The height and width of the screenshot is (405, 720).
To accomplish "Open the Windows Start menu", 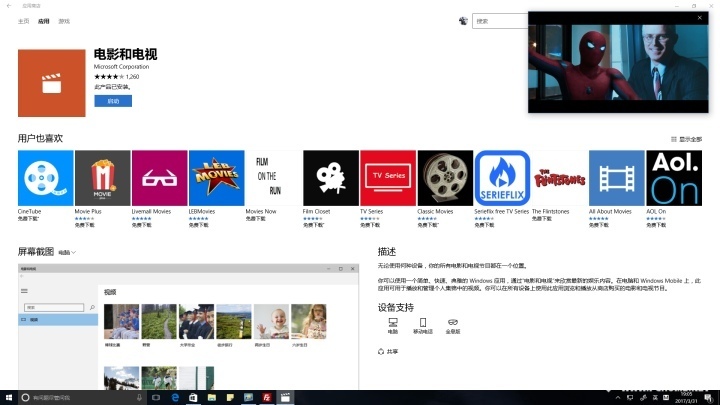I will pos(8,398).
